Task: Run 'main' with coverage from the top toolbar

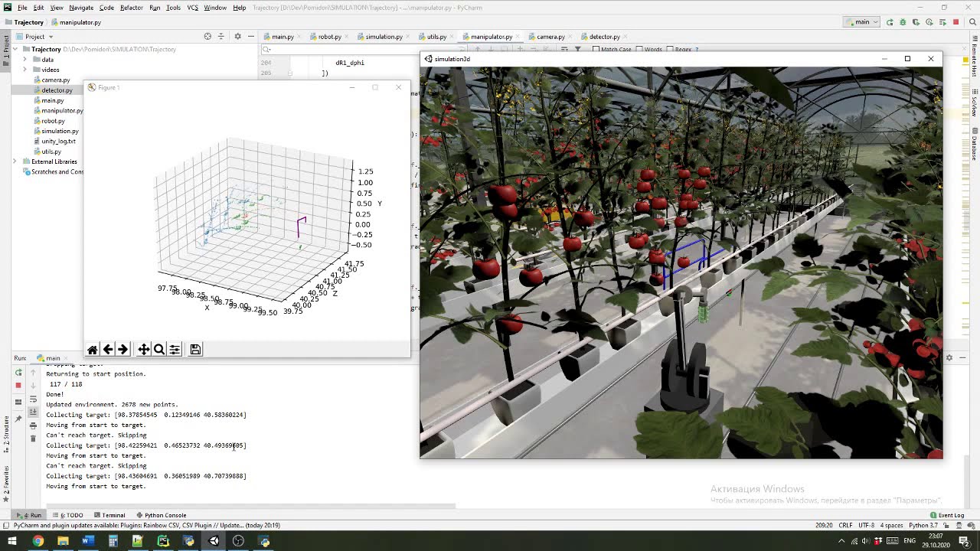Action: (x=916, y=22)
